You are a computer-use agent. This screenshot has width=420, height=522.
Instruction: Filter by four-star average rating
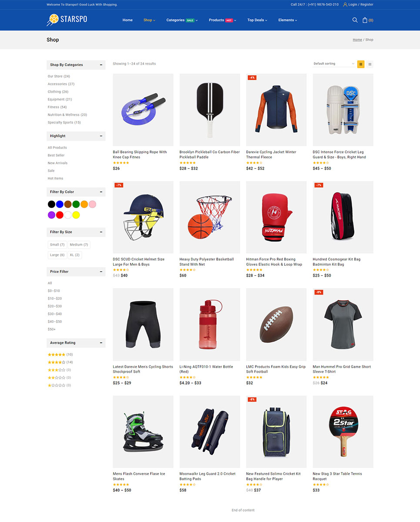click(x=60, y=362)
